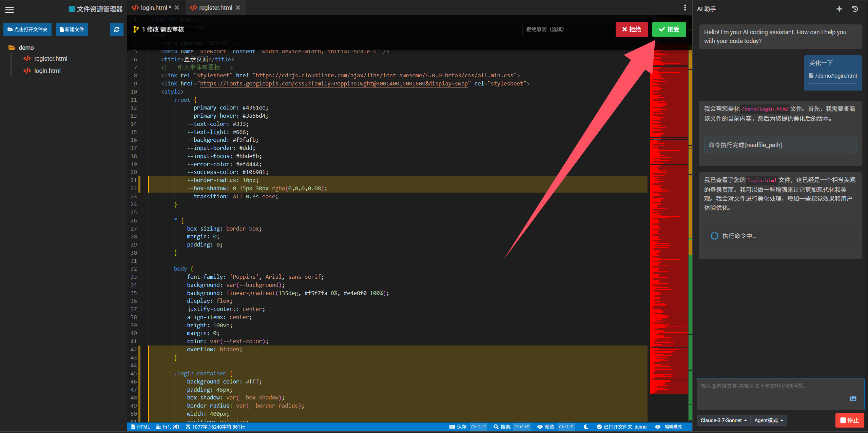The width and height of the screenshot is (868, 433).
Task: Open the hamburger menu
Action: [9, 10]
